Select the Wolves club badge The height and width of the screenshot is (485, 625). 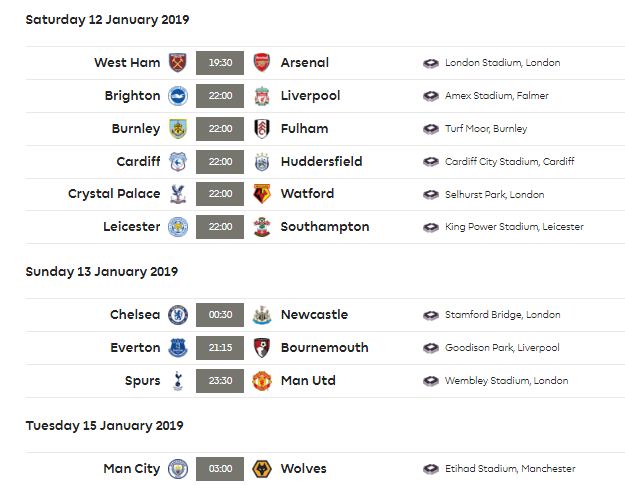262,469
